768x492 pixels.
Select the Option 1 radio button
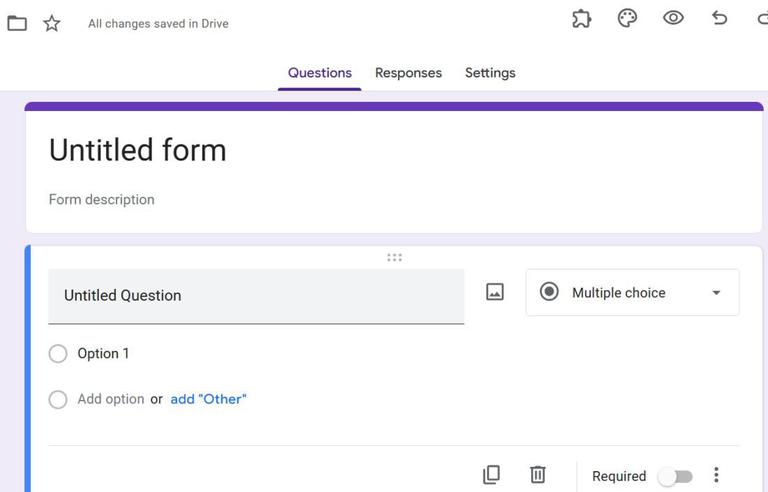58,353
